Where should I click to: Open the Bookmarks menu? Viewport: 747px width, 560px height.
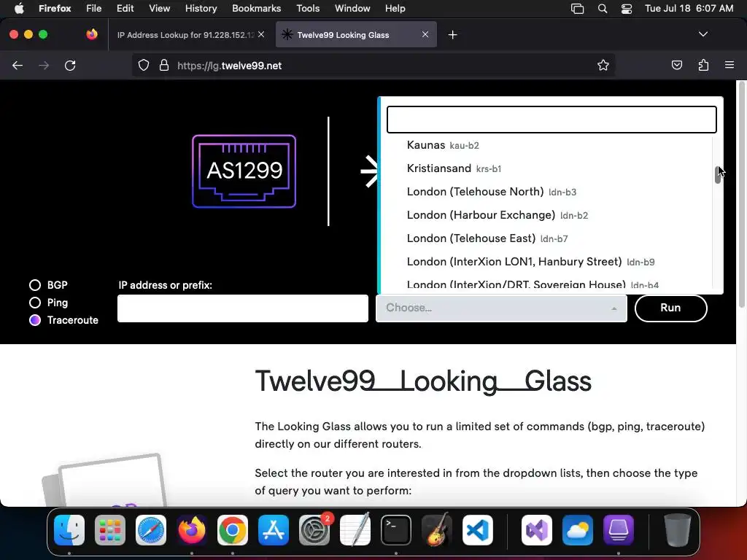pyautogui.click(x=256, y=8)
